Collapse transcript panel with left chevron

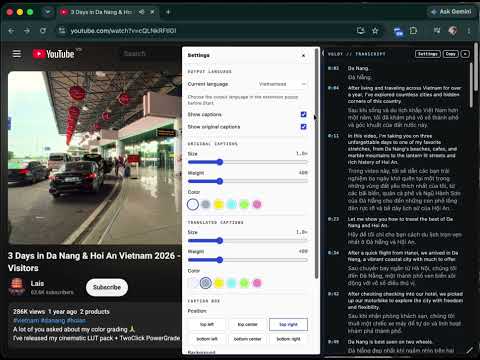point(323,54)
